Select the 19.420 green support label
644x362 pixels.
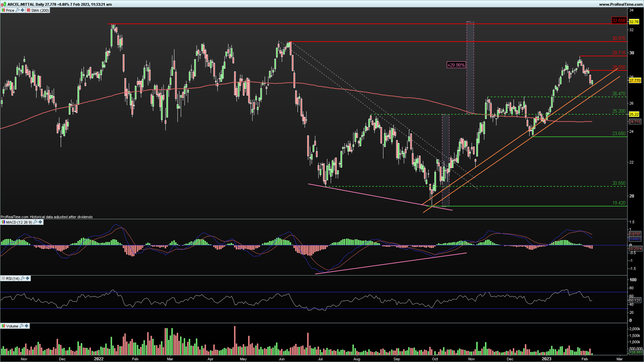click(619, 203)
